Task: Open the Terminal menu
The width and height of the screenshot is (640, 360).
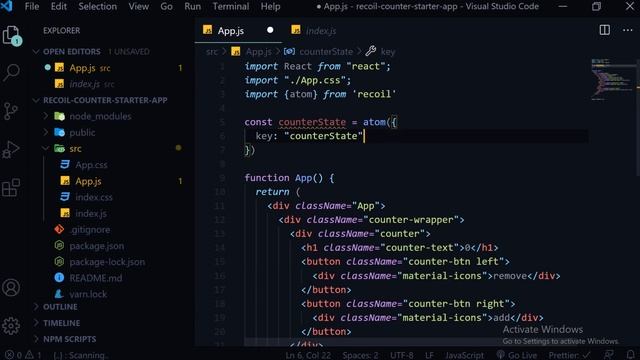Action: pos(231,7)
